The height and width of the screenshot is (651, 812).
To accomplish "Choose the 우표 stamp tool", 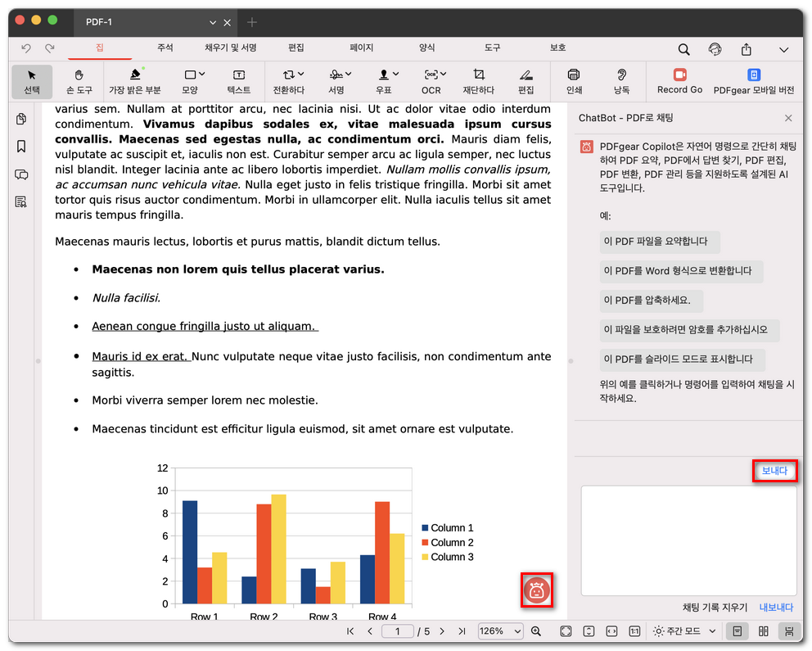I will (x=384, y=81).
